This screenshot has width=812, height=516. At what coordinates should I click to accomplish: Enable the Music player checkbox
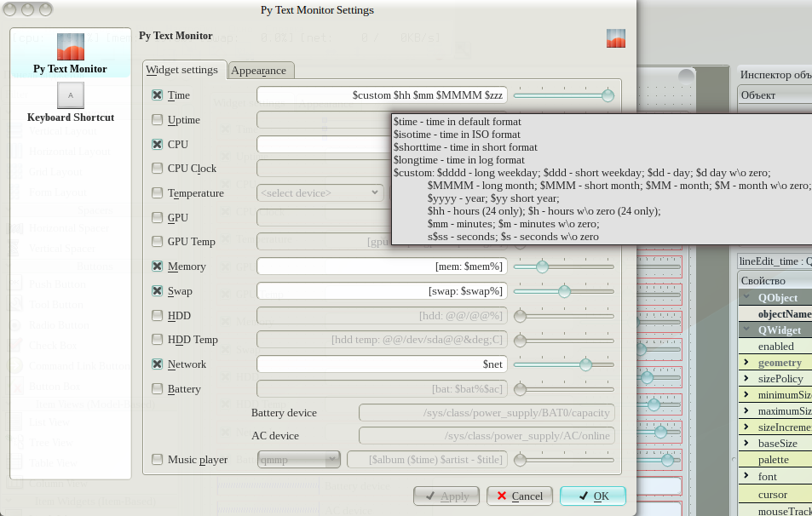click(x=157, y=460)
